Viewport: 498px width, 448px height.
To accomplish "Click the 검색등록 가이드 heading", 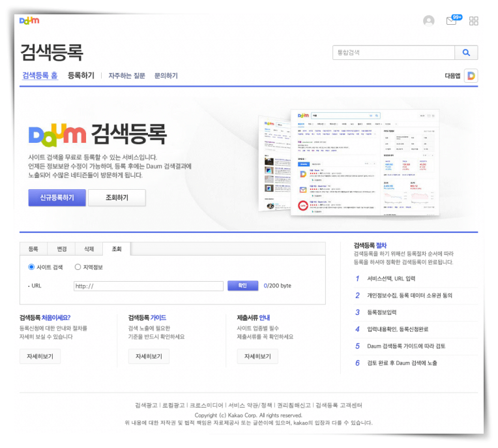I will click(147, 318).
